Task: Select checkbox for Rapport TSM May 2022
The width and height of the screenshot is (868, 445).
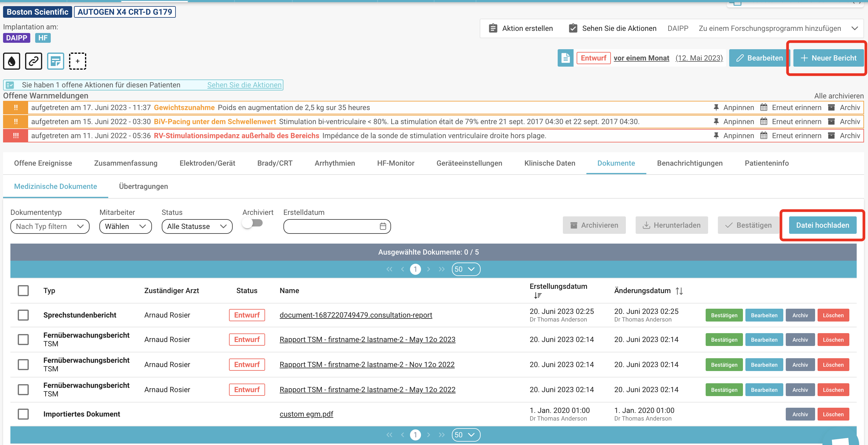Action: [x=23, y=389]
